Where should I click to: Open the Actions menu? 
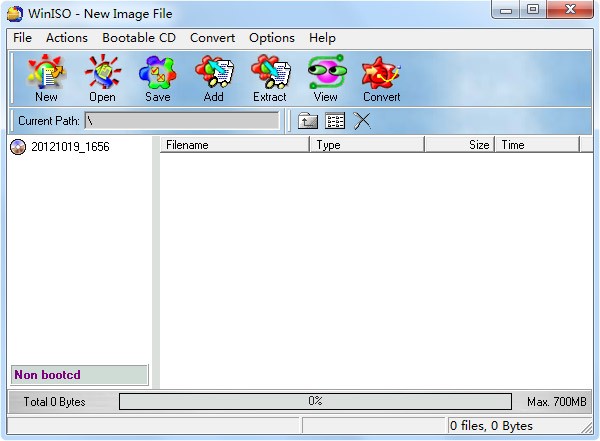tap(67, 38)
